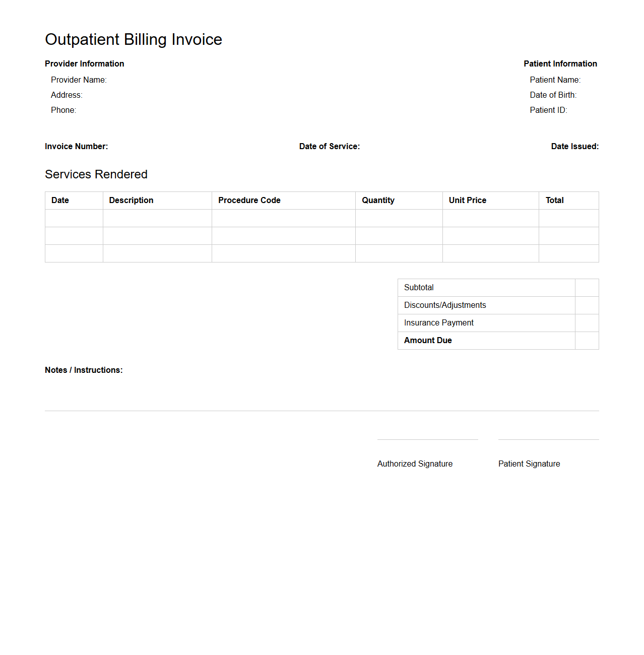Click the Address field under Provider Information
The width and height of the screenshot is (644, 655).
pos(67,95)
